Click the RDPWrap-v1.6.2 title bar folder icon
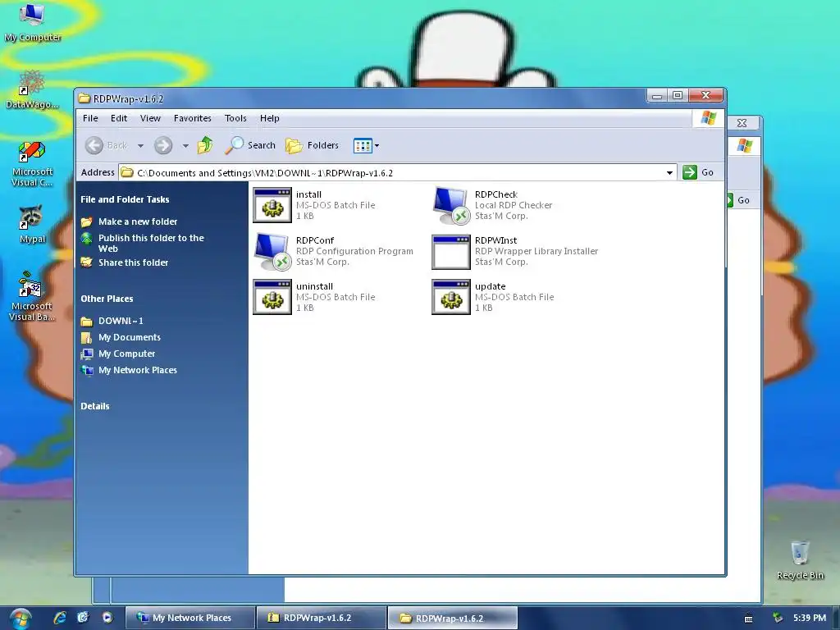The width and height of the screenshot is (840, 630). click(84, 98)
